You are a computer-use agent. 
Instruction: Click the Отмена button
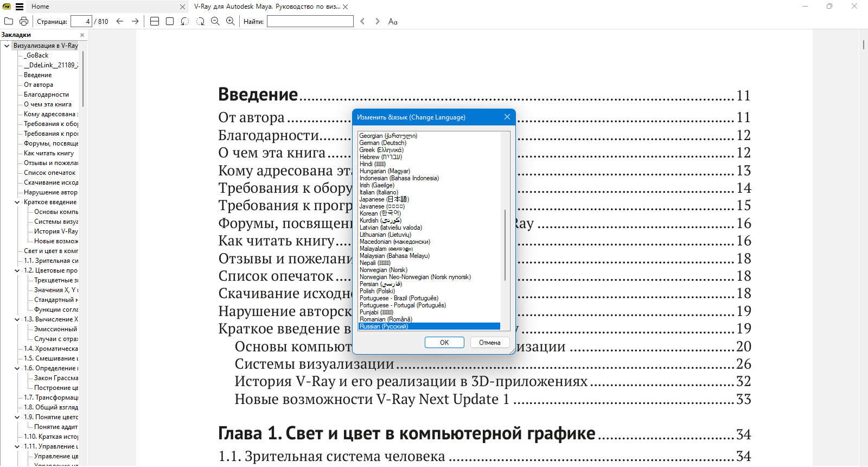pos(489,343)
